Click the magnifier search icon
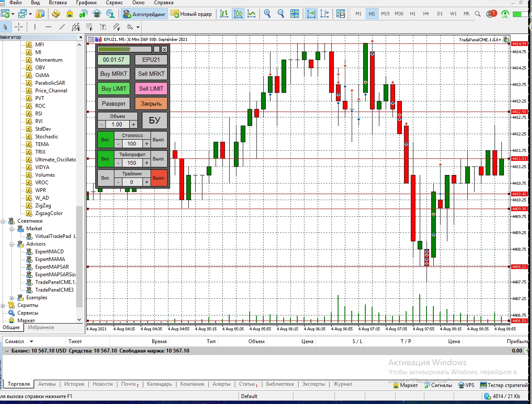 click(478, 14)
